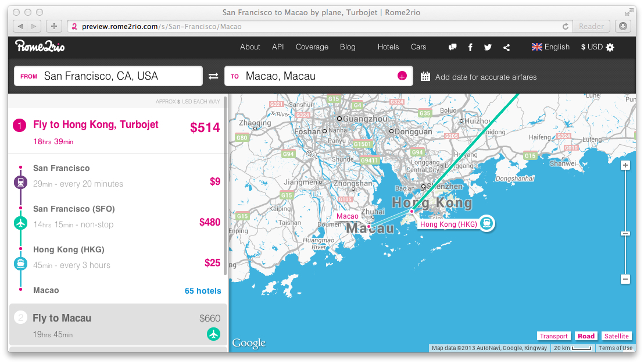This screenshot has width=644, height=364.
Task: Collapse the Fly to Hong Kong, Turbojet route
Action: [119, 132]
